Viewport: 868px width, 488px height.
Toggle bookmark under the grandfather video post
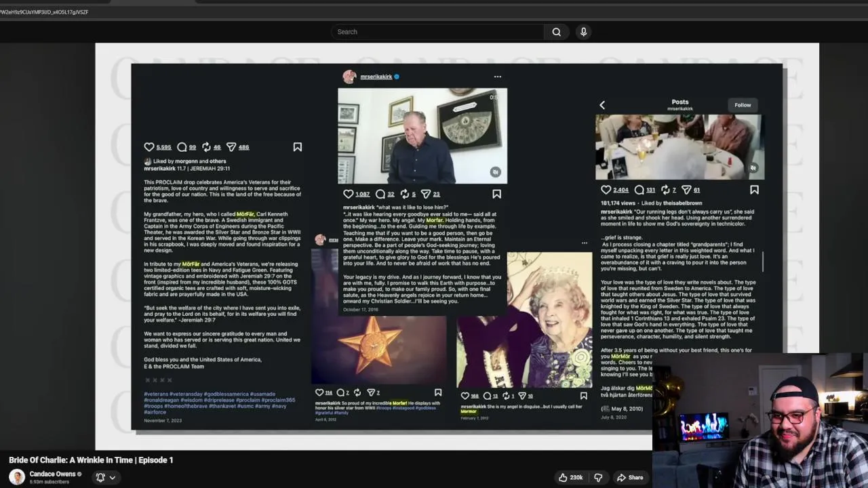pyautogui.click(x=496, y=194)
